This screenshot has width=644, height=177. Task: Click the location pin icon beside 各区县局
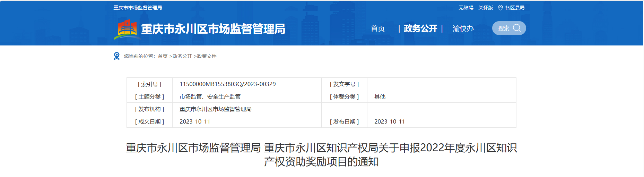tap(500, 8)
